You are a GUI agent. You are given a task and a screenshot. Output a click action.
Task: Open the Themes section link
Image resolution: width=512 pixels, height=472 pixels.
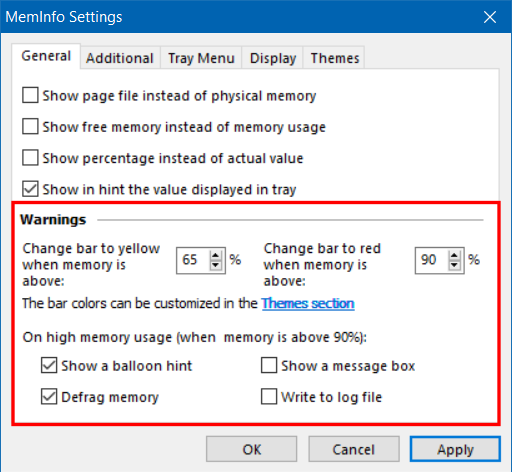(308, 303)
